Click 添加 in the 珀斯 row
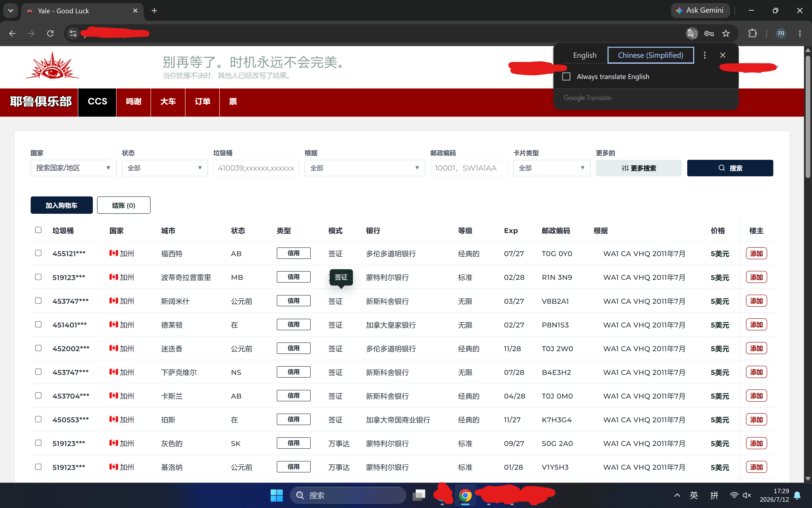This screenshot has height=508, width=812. [756, 420]
